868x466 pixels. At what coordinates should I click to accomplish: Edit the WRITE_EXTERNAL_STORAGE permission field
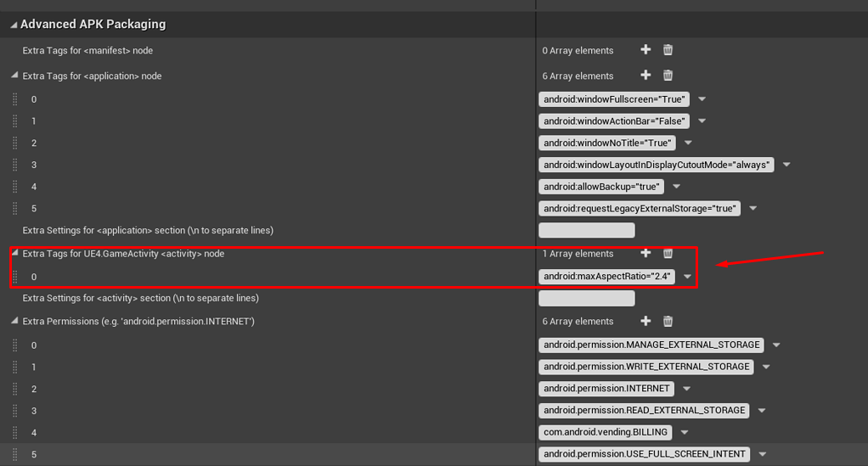(x=646, y=367)
